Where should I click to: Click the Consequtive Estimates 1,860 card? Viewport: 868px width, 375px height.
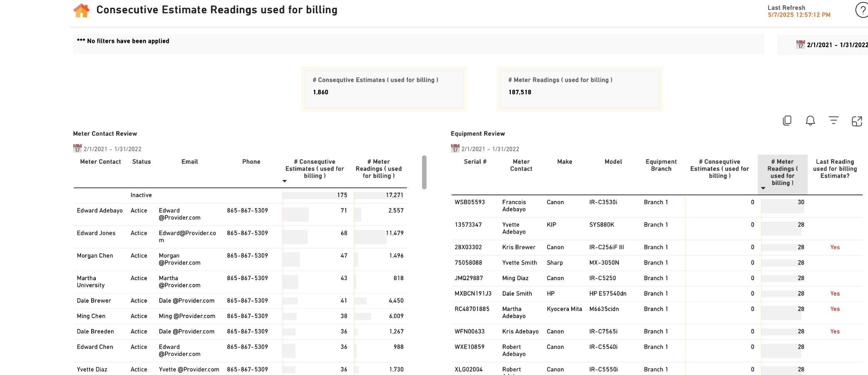384,89
